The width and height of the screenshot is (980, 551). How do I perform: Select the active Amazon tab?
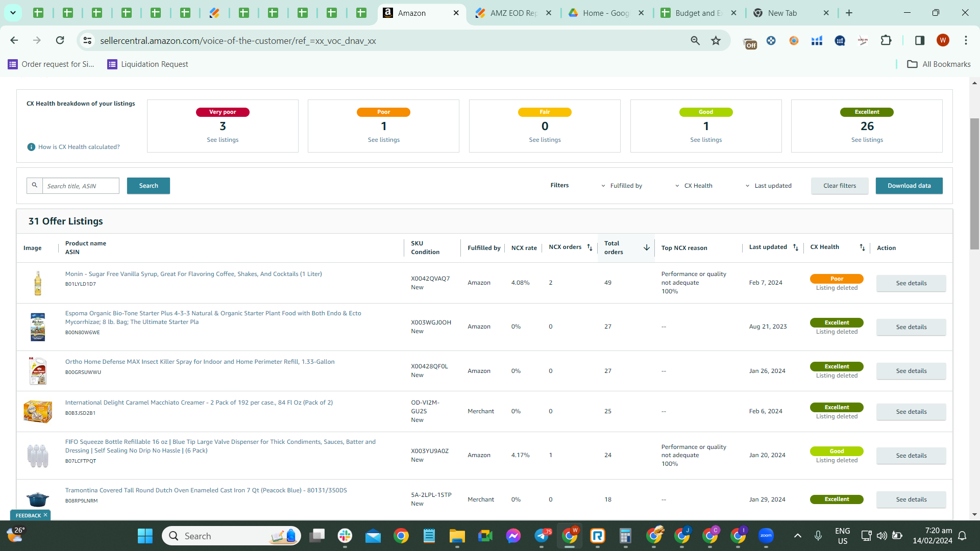tap(421, 13)
